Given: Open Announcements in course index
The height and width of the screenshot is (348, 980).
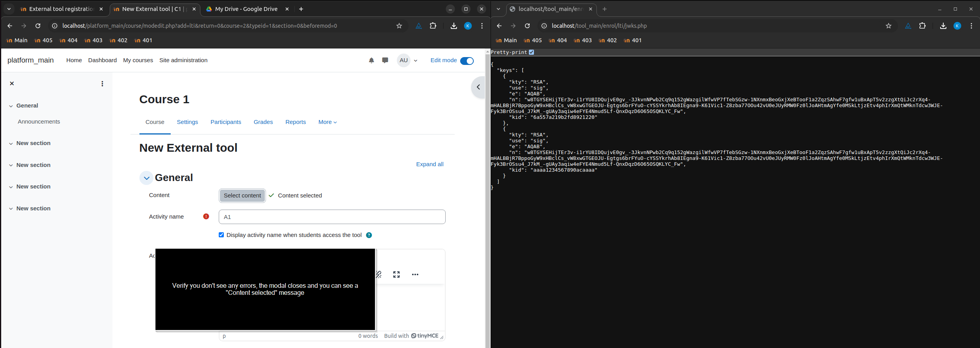Looking at the screenshot, I should coord(39,122).
